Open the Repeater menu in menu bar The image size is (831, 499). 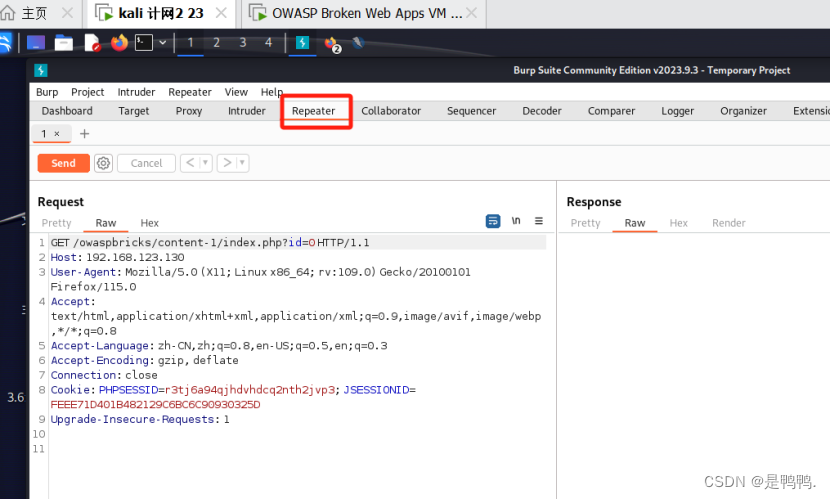[190, 92]
